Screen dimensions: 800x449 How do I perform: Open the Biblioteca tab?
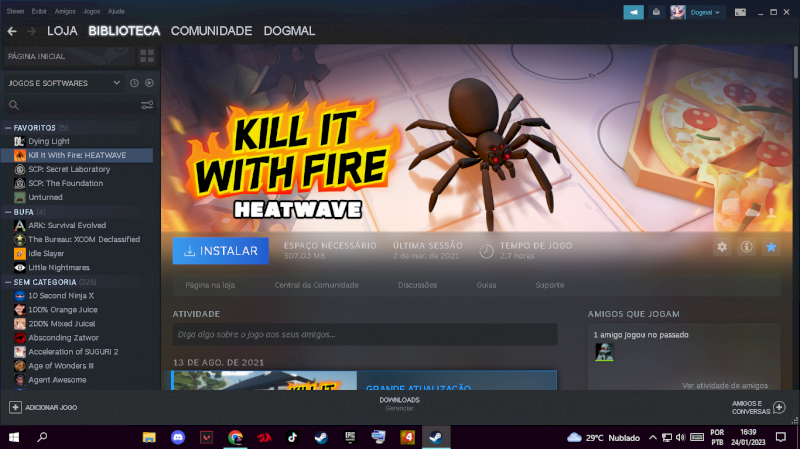(124, 31)
